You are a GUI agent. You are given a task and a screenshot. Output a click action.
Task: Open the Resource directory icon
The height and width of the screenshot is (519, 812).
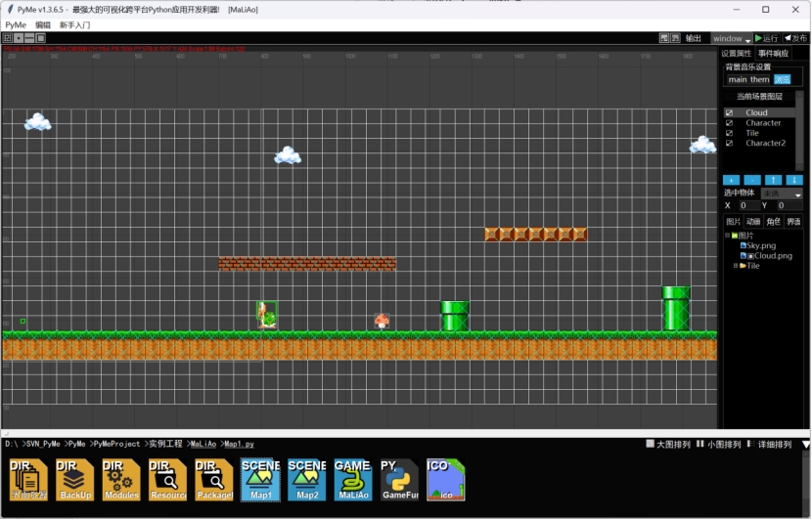168,480
